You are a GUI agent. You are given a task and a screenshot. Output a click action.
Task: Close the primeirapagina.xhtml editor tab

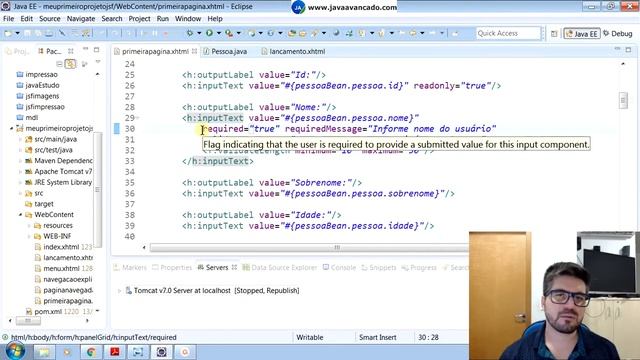(x=194, y=51)
